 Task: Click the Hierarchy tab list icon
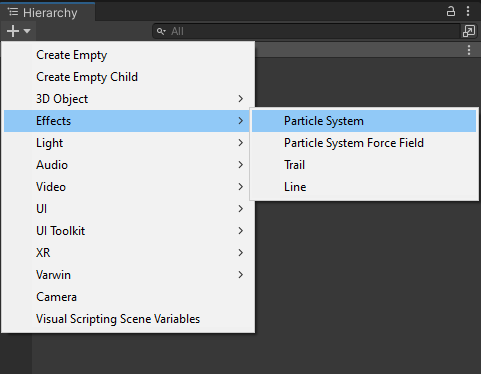click(13, 12)
